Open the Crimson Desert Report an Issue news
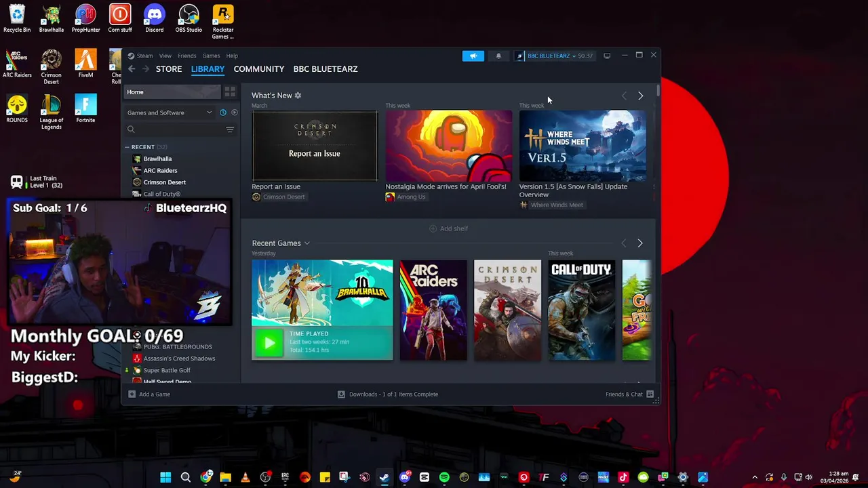Screen dimensions: 868x488 pos(315,146)
